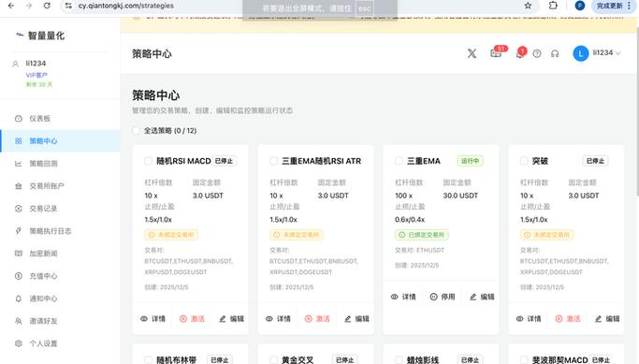Screen dimensions: 639x364
Task: Bookmark page with the star icon
Action: click(528, 6)
